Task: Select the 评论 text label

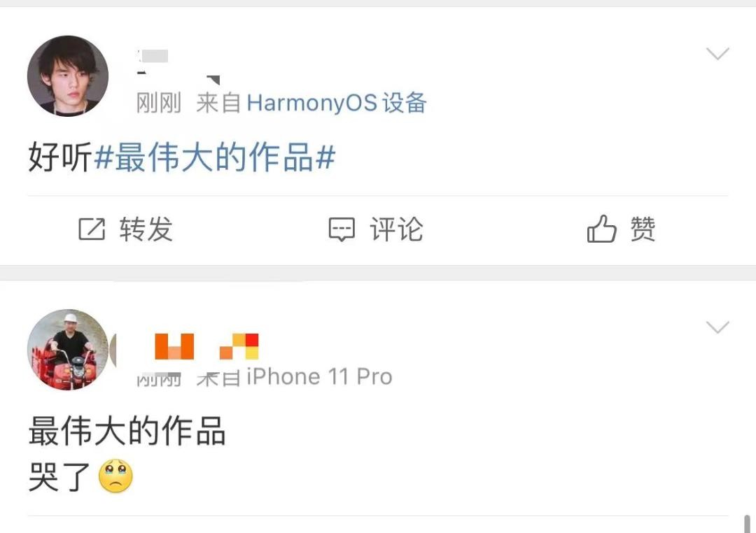Action: pyautogui.click(x=396, y=229)
